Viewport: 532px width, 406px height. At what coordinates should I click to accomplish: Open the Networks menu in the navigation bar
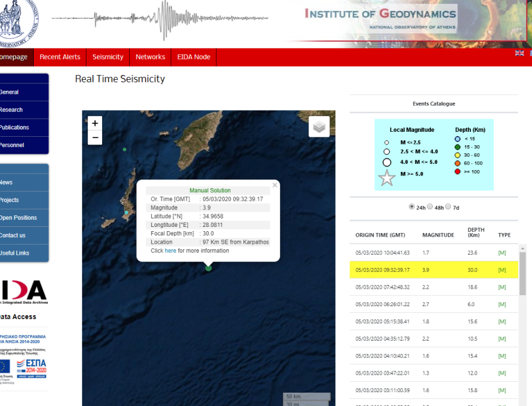[150, 57]
